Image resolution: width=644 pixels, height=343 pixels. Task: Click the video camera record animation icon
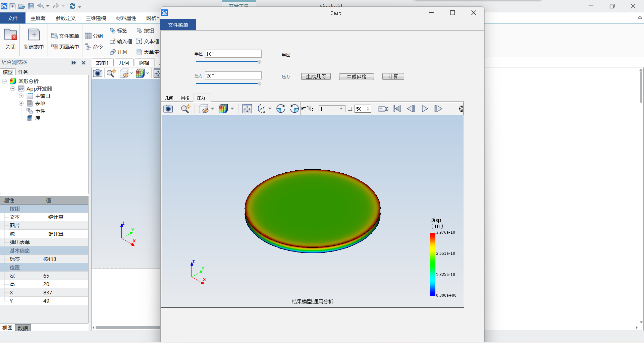click(x=383, y=109)
